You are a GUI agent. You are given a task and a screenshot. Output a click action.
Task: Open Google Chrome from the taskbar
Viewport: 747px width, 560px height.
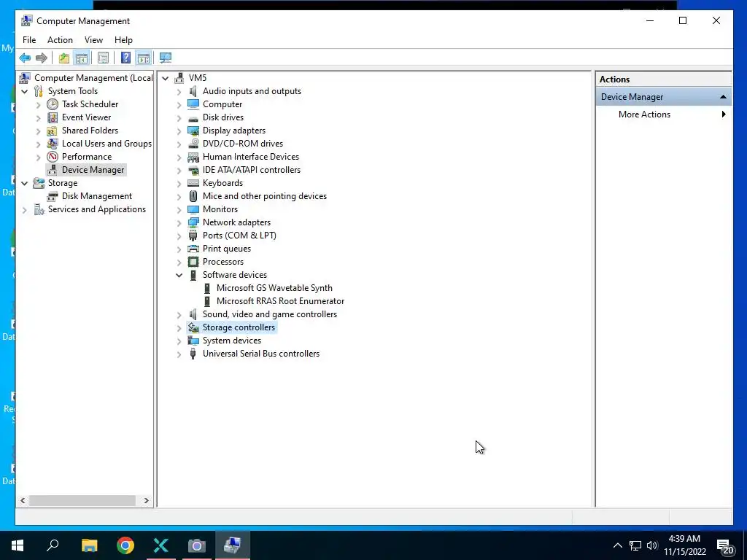point(125,545)
